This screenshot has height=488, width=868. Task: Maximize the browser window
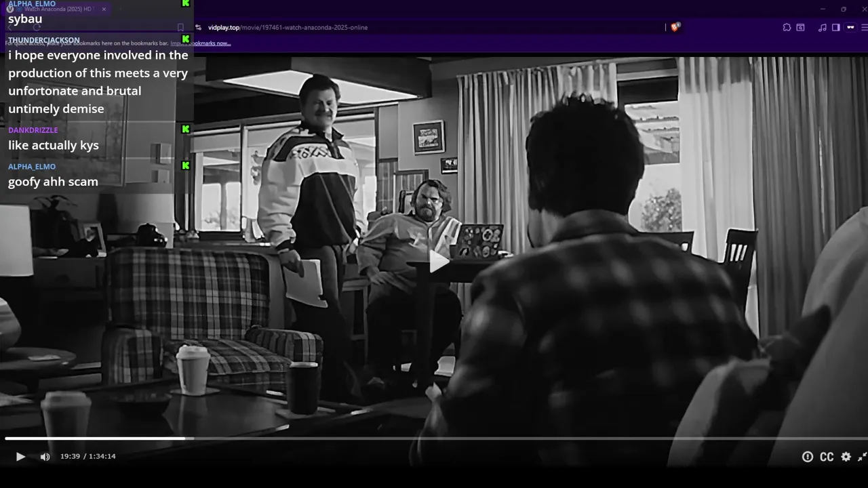[844, 9]
